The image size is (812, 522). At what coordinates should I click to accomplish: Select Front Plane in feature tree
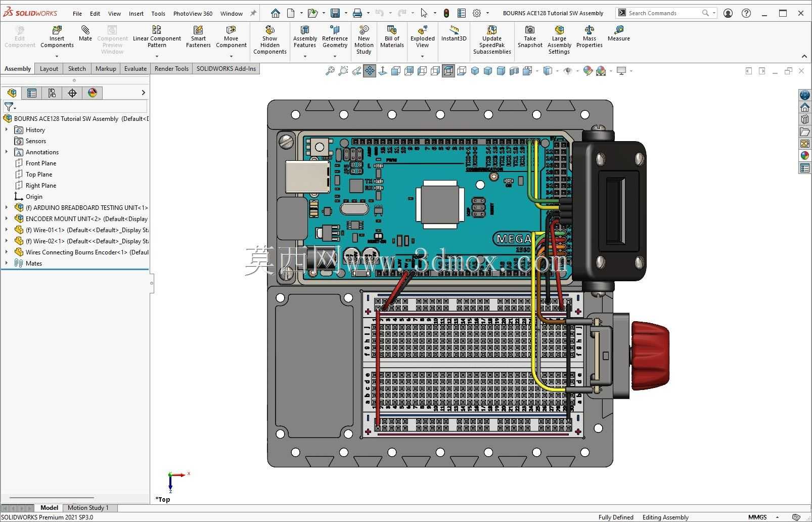41,163
